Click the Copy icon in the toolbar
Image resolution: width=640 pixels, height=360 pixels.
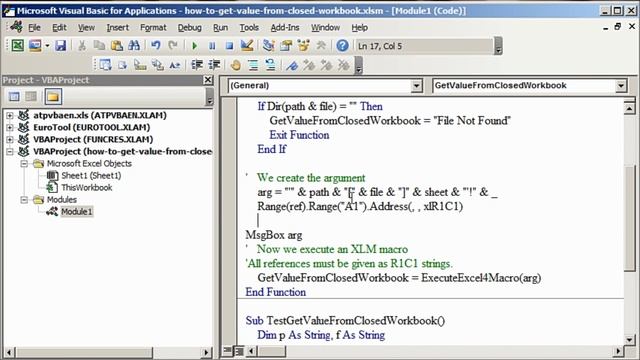coord(99,45)
